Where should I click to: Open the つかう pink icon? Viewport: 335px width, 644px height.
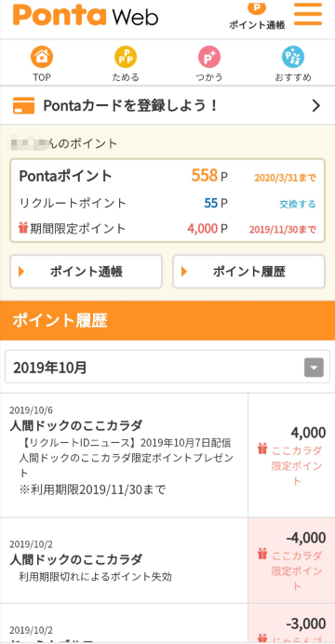(x=209, y=57)
